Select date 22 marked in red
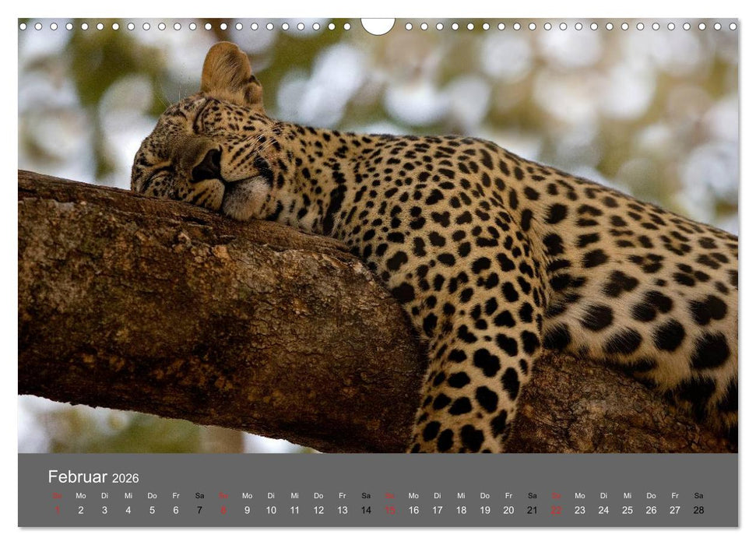Viewport: 756px width, 545px height. pos(556,509)
